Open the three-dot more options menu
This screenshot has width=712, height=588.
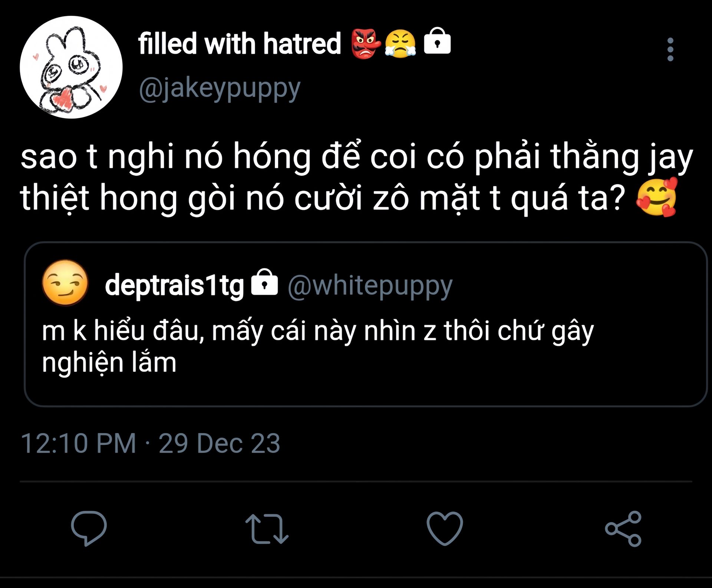coord(670,49)
